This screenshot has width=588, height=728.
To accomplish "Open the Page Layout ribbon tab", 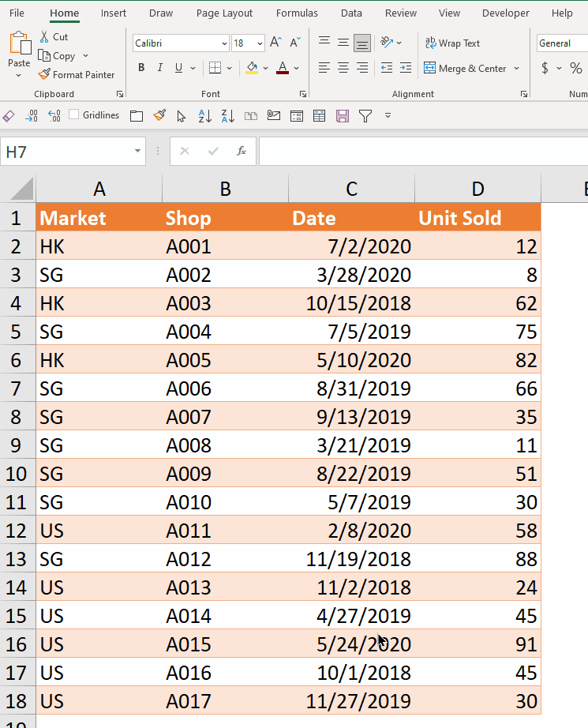I will [x=224, y=13].
